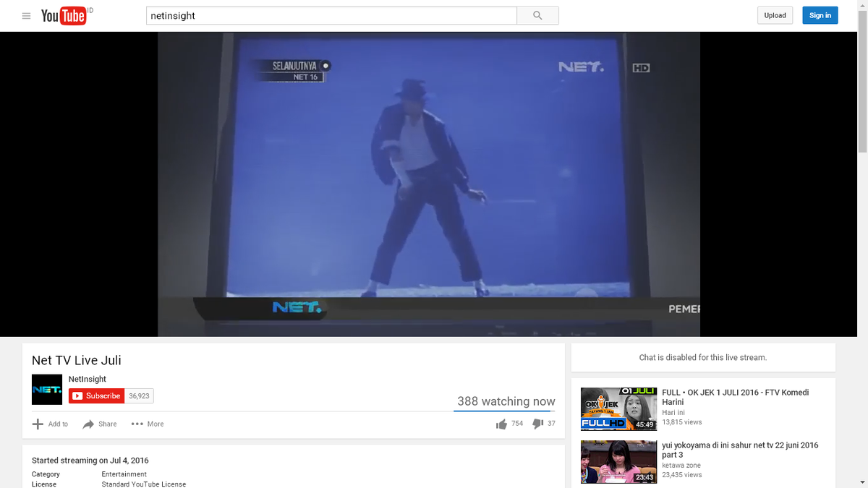Click the live video player
The height and width of the screenshot is (488, 868).
pyautogui.click(x=429, y=184)
